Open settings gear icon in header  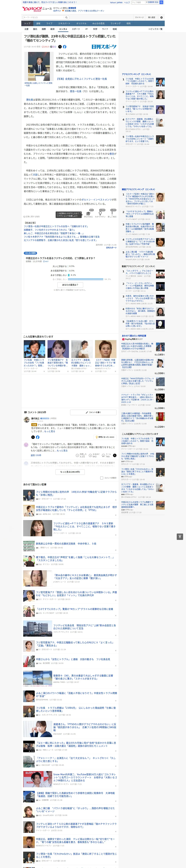coord(161,18)
